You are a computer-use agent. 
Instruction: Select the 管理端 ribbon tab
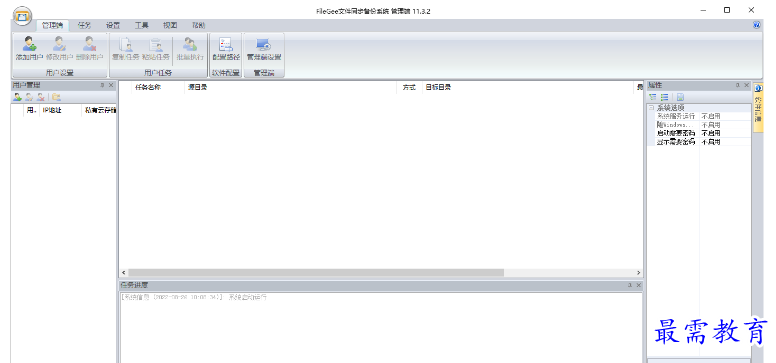[x=52, y=25]
